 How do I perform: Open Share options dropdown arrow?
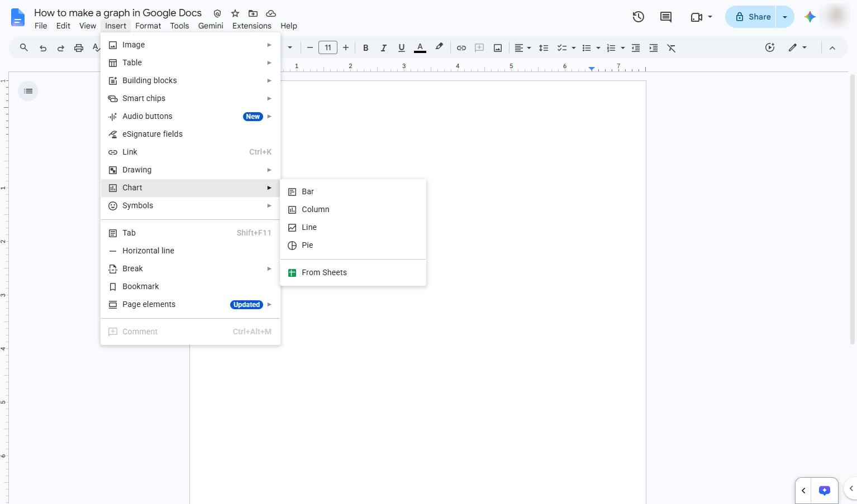pos(785,17)
